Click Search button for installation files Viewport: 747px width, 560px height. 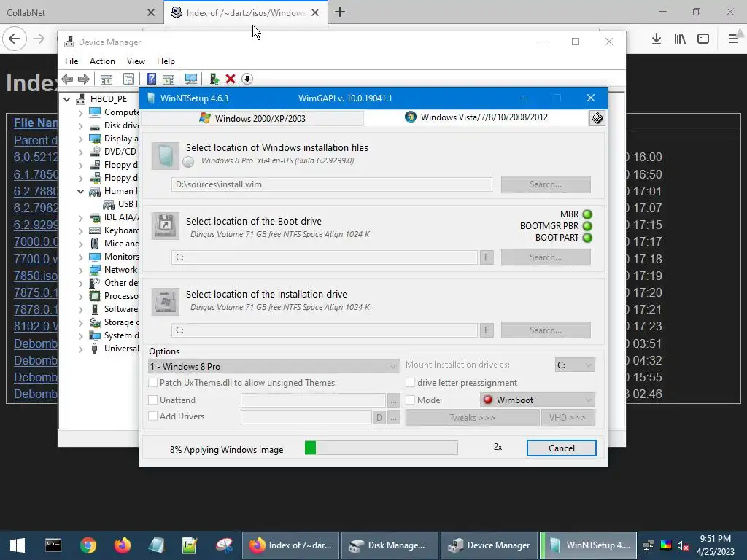coord(546,184)
